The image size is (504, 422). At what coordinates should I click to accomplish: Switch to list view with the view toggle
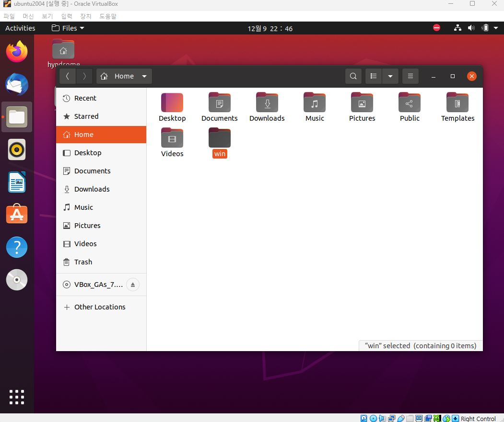pos(374,76)
